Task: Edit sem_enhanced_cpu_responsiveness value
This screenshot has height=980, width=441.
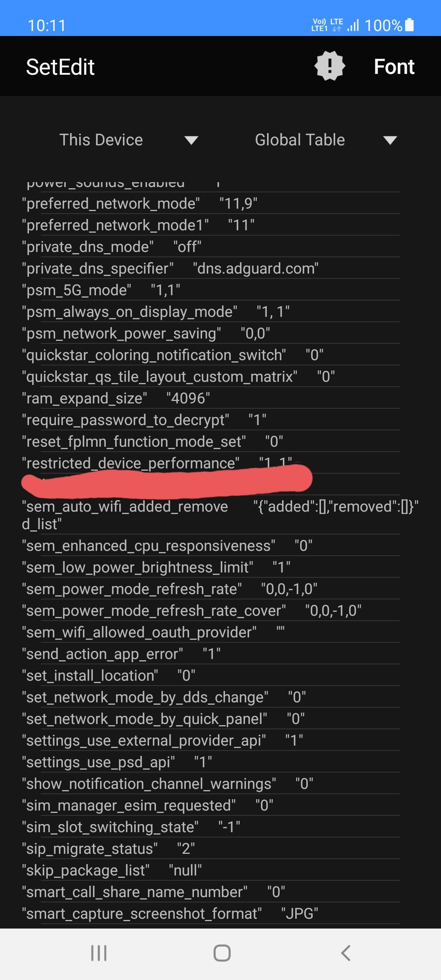Action: 303,546
